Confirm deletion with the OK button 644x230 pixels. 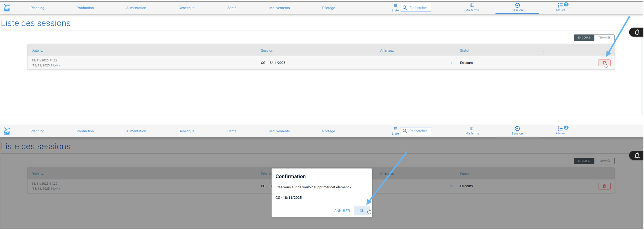362,211
